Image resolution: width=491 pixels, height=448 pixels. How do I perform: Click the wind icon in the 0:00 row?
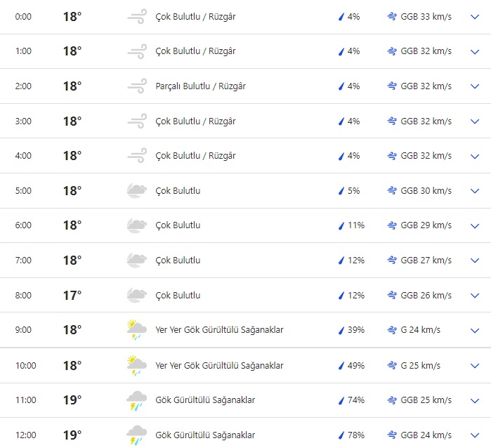pos(136,17)
